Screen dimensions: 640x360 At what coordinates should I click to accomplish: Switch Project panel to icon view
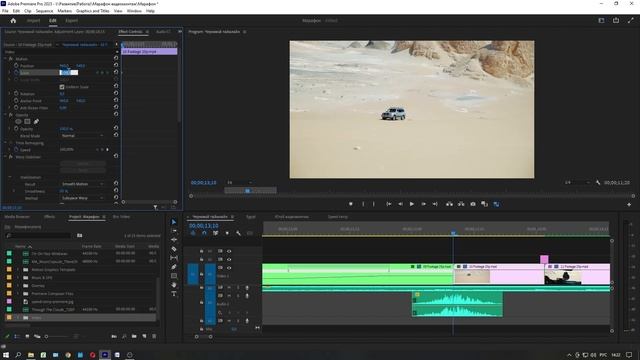[x=27, y=336]
